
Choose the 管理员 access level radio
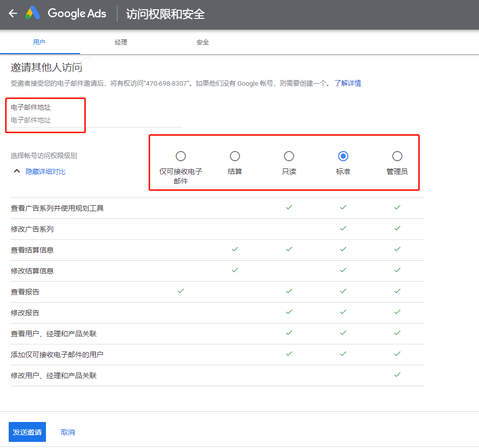point(397,156)
